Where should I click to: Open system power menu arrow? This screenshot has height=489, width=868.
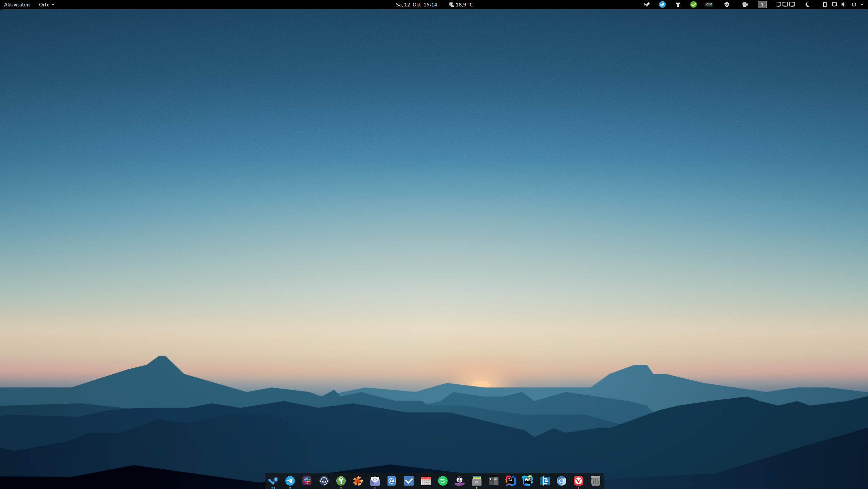click(862, 4)
